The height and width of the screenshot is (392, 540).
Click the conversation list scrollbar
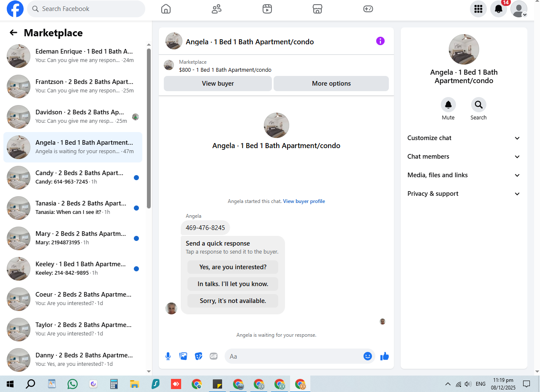pos(149,128)
